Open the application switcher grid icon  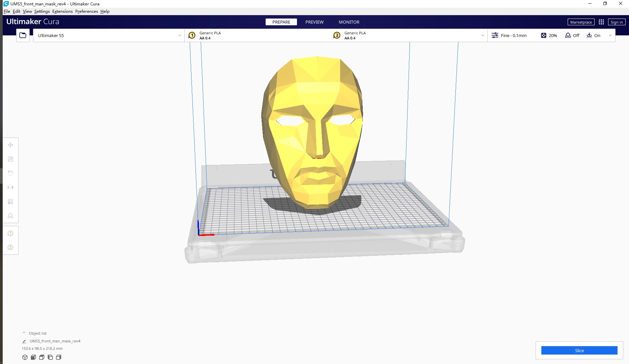coord(601,22)
